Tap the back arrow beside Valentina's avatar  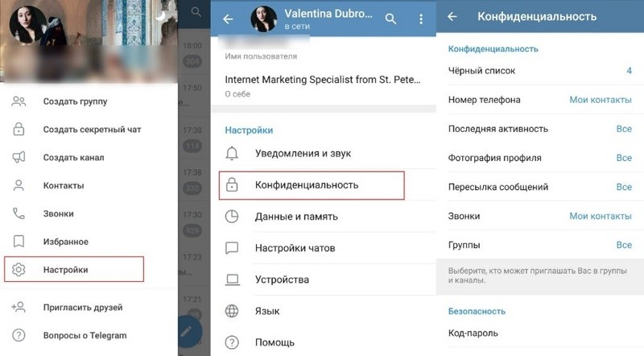pyautogui.click(x=228, y=19)
